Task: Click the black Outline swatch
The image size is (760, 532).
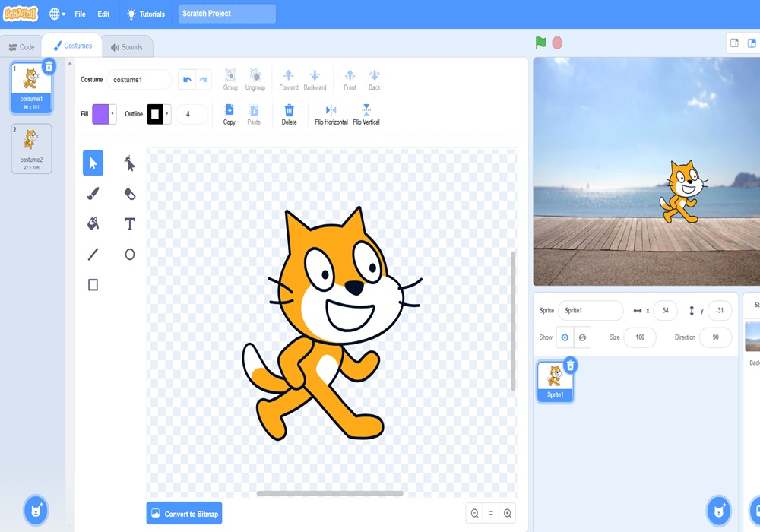Action: click(155, 114)
